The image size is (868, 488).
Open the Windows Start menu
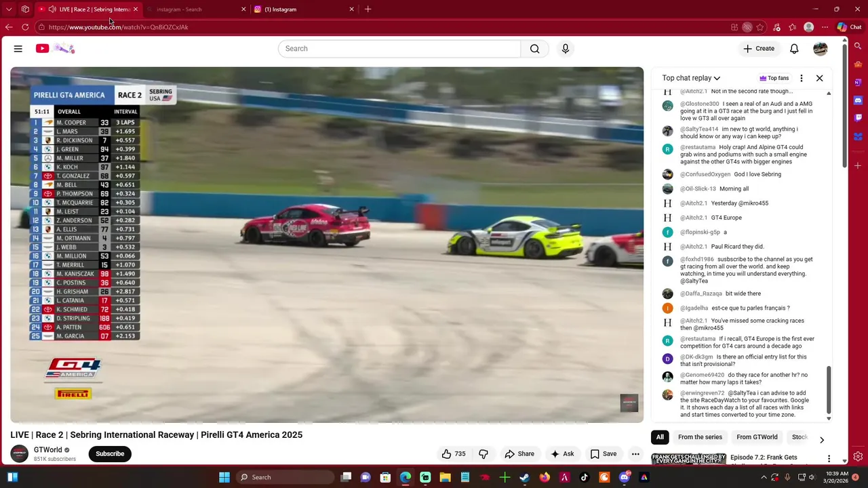tap(224, 477)
